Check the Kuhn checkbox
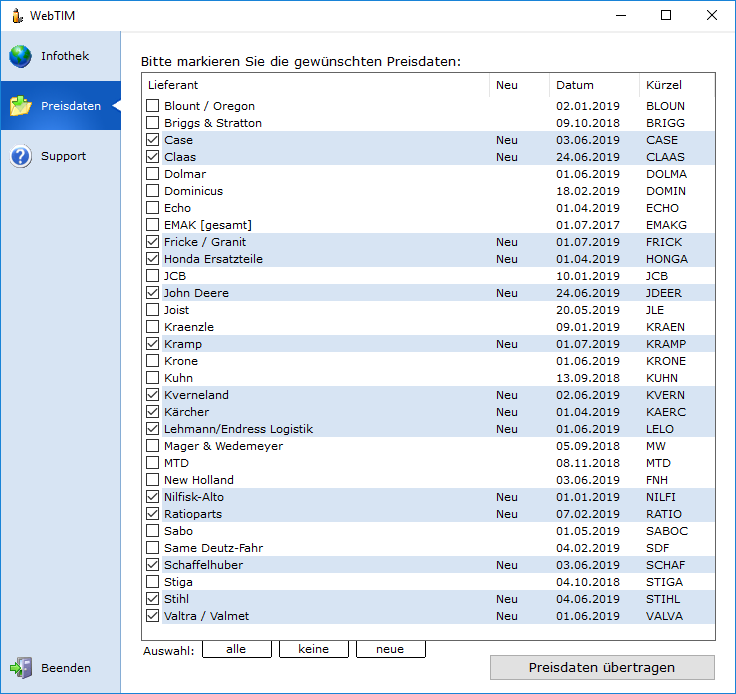This screenshot has width=736, height=694. point(153,377)
